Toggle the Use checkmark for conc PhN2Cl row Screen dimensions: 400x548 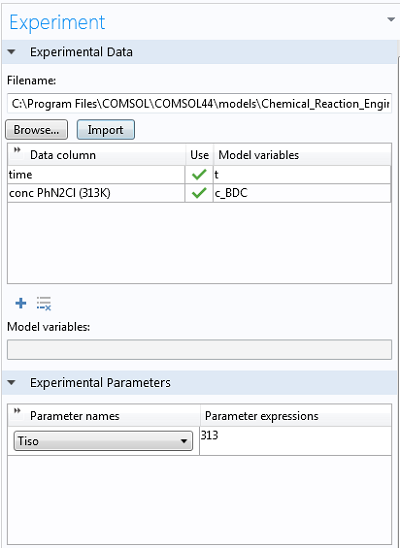point(199,193)
